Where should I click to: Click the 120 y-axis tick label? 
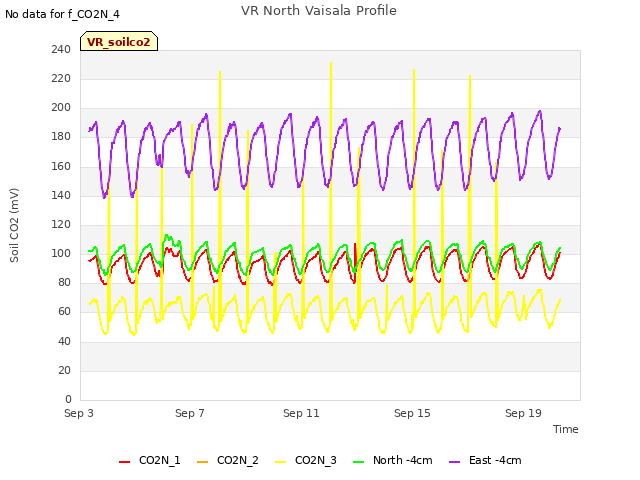61,224
